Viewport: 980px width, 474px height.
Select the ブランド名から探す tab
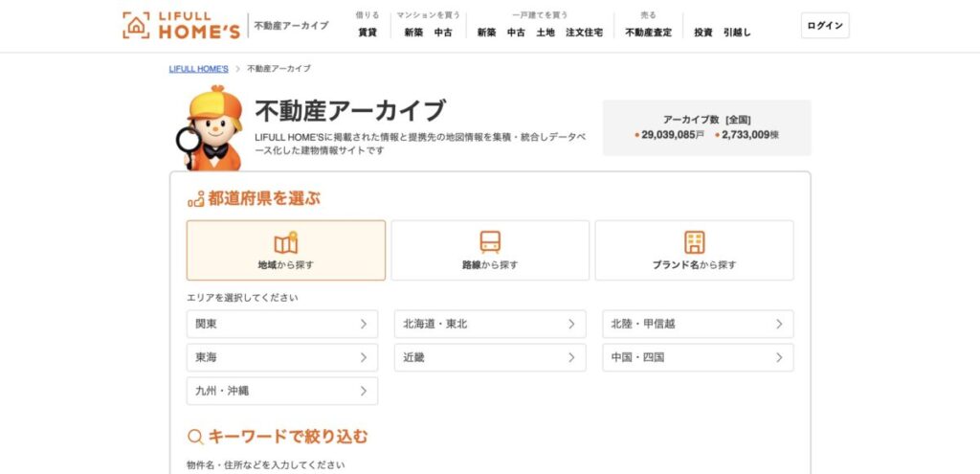[695, 250]
